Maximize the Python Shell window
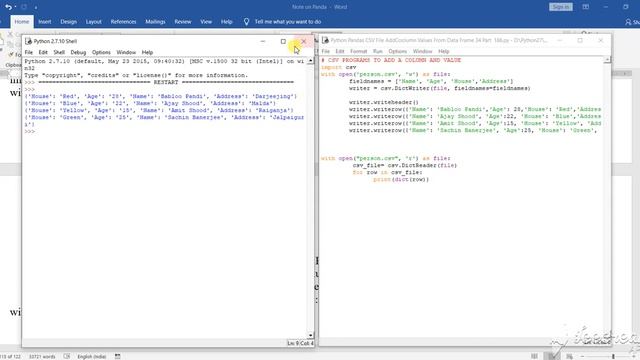This screenshot has width=640, height=360. pos(283,41)
